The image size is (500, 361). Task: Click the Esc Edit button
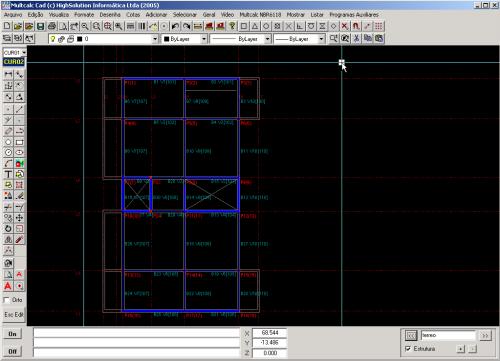(x=14, y=314)
